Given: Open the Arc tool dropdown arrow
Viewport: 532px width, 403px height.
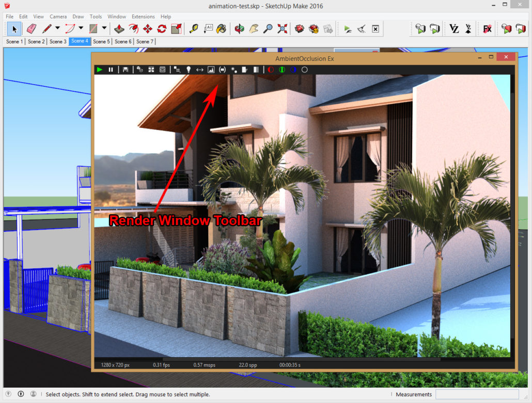Looking at the screenshot, I should (x=81, y=28).
